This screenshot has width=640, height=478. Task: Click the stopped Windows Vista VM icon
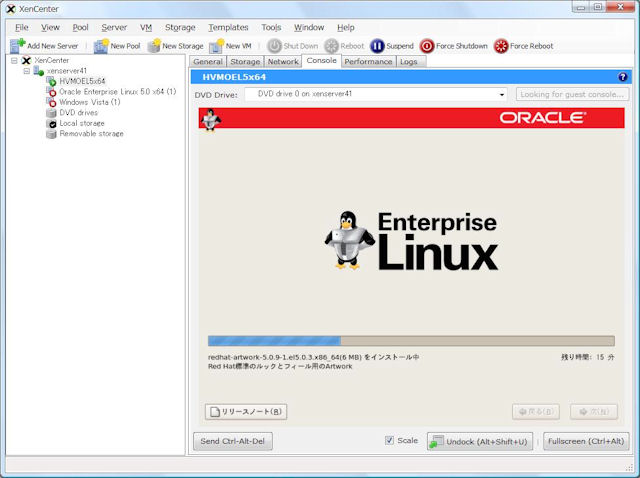coord(51,102)
